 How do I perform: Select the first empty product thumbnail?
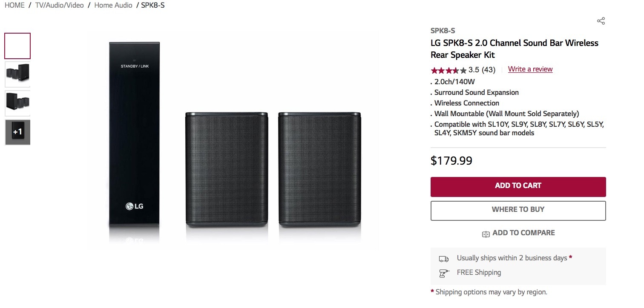tap(17, 46)
